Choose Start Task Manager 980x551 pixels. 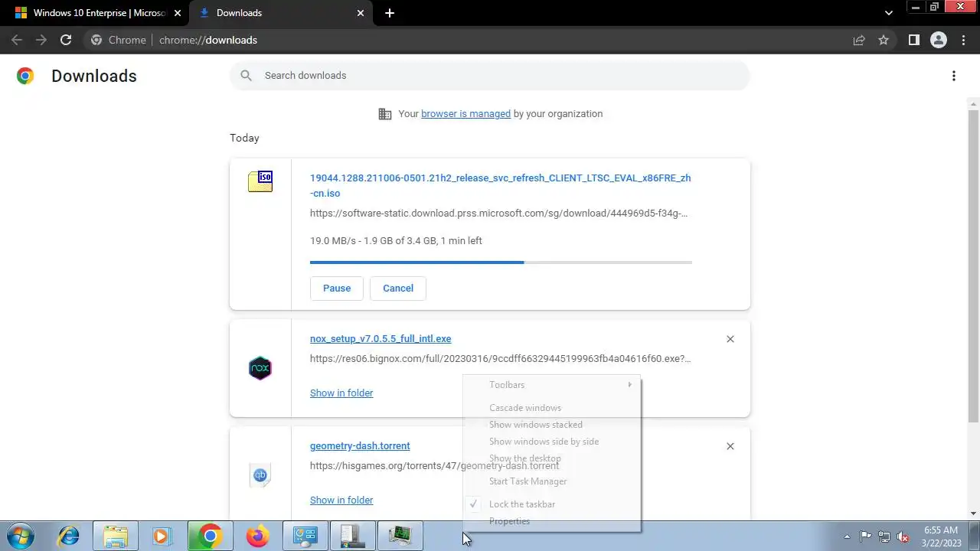552,481
